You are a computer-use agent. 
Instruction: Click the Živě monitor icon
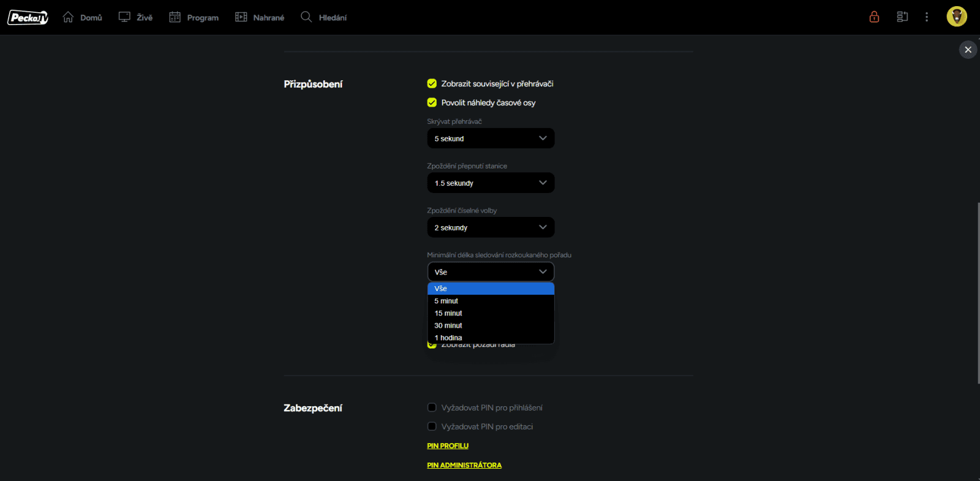coord(124,17)
